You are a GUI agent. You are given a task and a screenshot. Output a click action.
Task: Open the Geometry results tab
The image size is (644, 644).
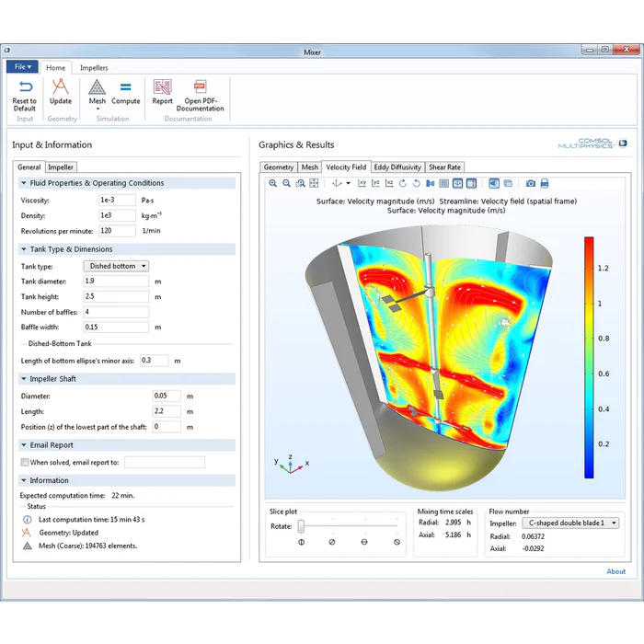pos(279,167)
